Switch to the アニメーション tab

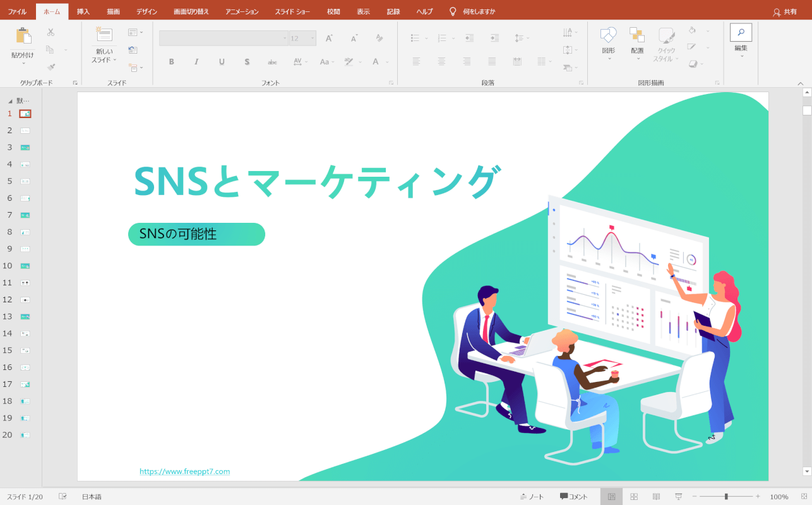(x=242, y=11)
